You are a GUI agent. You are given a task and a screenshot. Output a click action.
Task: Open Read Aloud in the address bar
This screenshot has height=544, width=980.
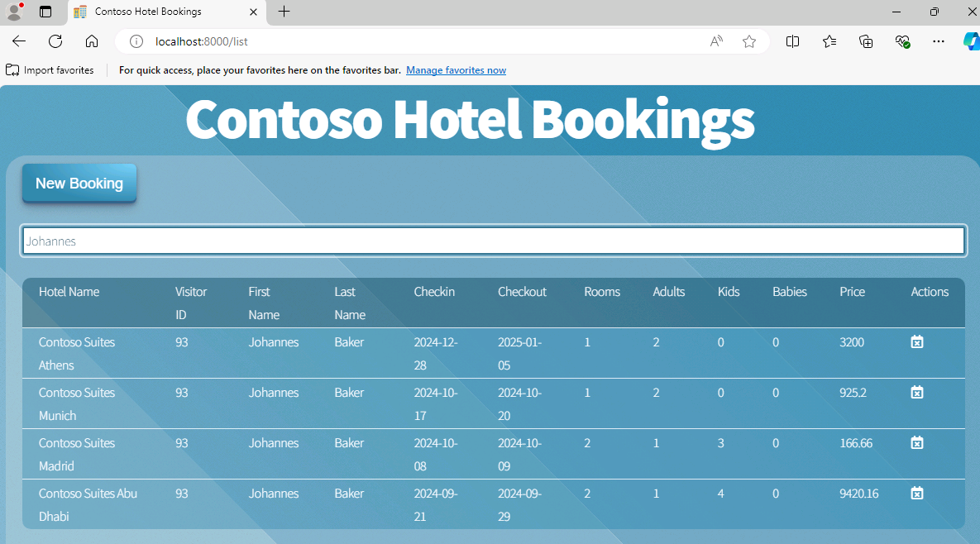716,41
